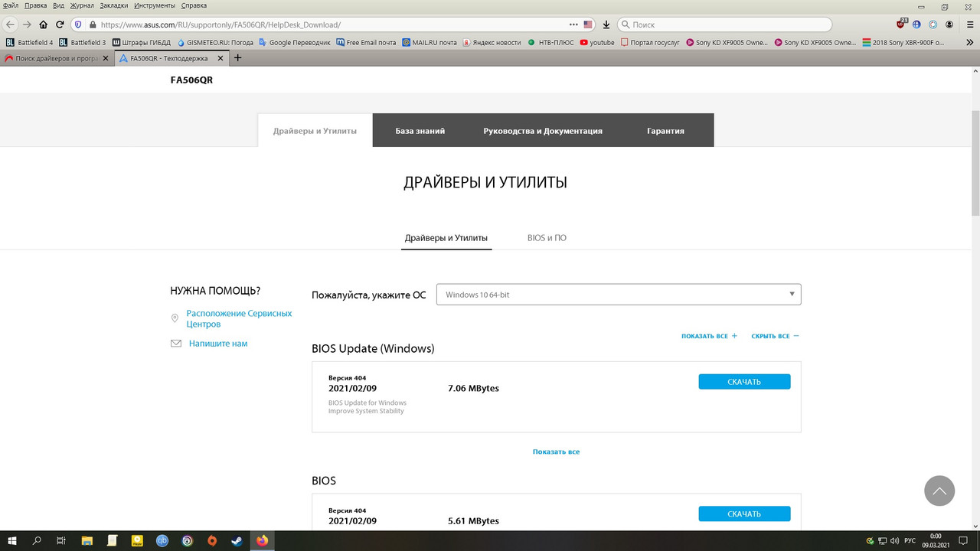
Task: Close the FA506QR support tab
Action: (x=220, y=58)
